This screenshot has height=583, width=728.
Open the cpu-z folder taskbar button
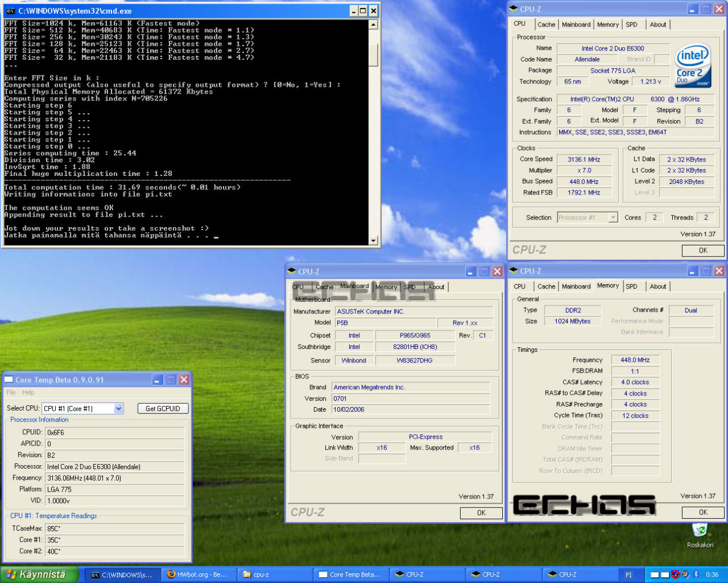click(x=275, y=574)
